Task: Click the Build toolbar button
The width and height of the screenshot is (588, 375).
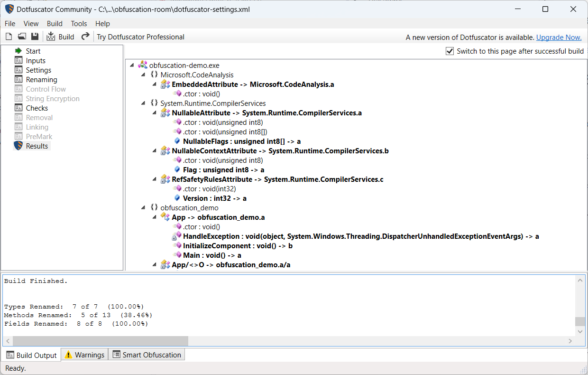Action: pos(60,37)
